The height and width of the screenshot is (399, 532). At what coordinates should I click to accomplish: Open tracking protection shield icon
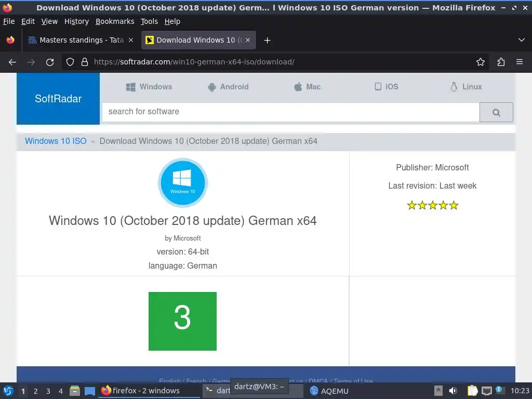coord(70,62)
